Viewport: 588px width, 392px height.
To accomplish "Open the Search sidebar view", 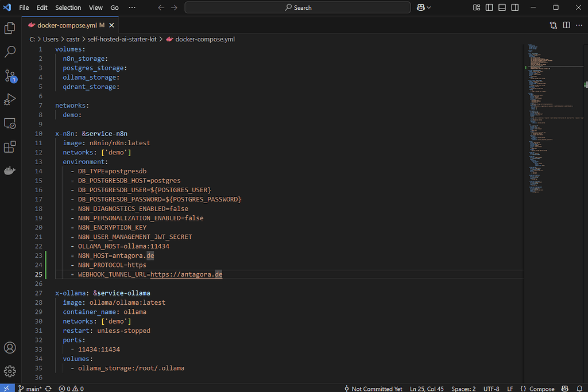I will [x=9, y=52].
